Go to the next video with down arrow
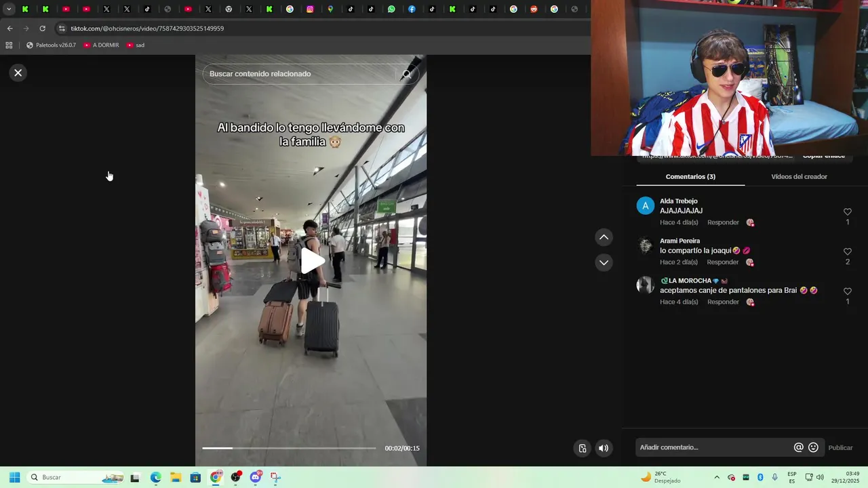This screenshot has height=488, width=868. pos(604,262)
